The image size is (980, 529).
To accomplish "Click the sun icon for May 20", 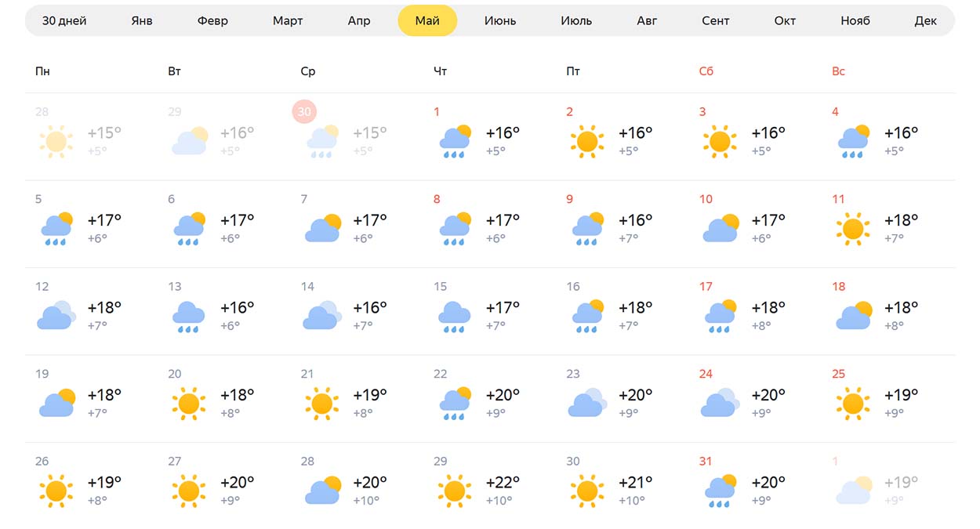I will pyautogui.click(x=189, y=404).
